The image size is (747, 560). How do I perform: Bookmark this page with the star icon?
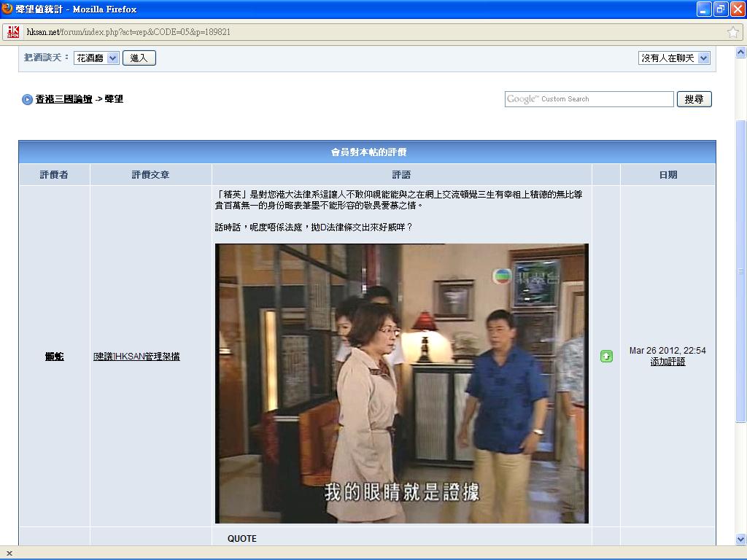[732, 32]
